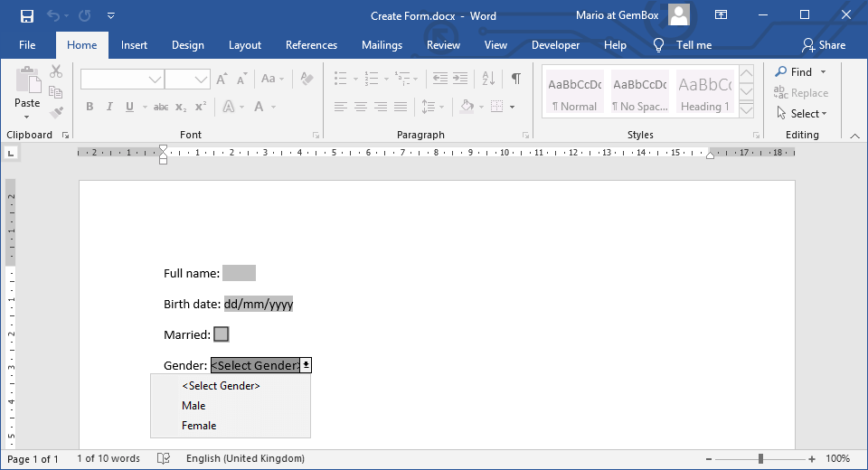Choose Female from the Gender dropdown list

pyautogui.click(x=199, y=426)
